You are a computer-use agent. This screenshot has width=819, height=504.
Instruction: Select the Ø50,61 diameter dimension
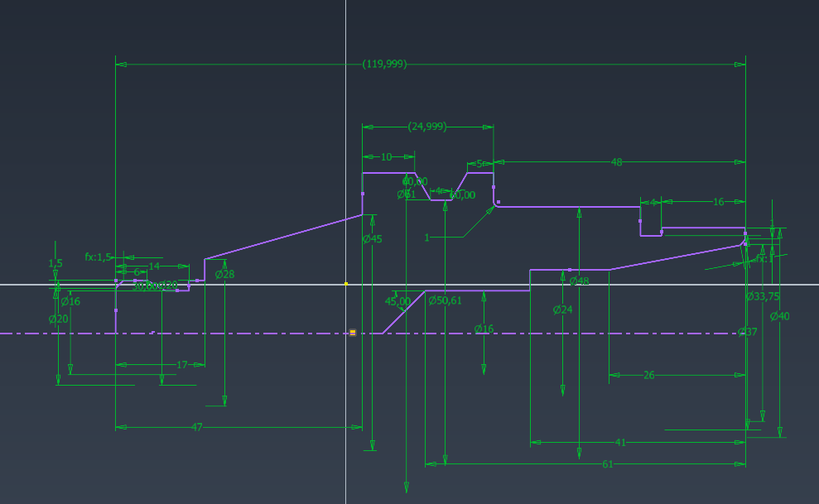(x=445, y=300)
